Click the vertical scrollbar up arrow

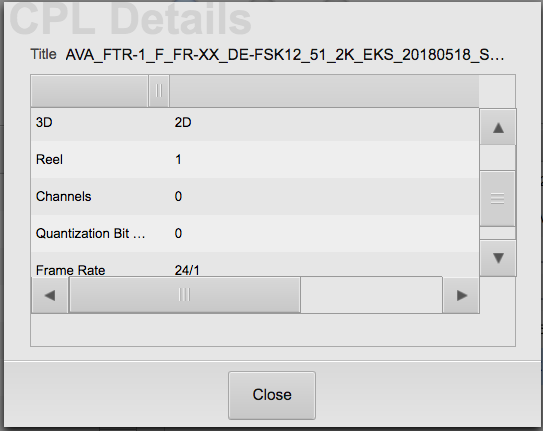(498, 127)
